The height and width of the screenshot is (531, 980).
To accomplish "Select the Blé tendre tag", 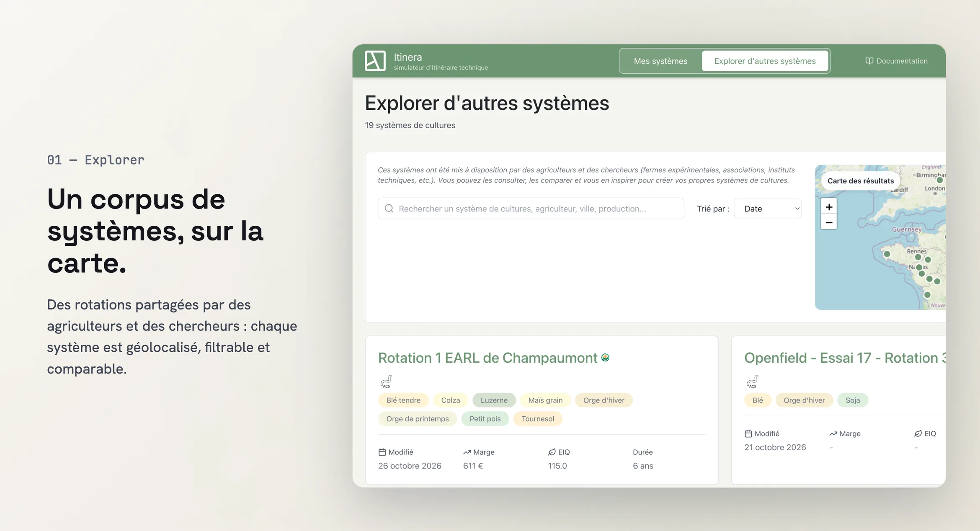I will (403, 400).
